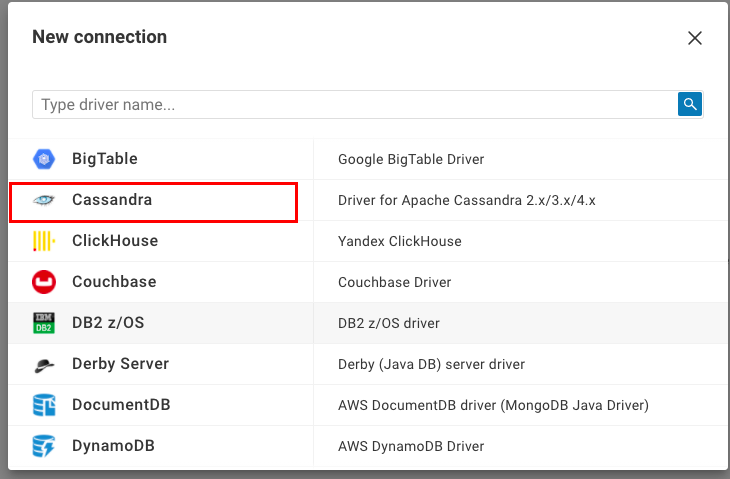
Task: Select the DocumentDB driver name
Action: point(121,405)
